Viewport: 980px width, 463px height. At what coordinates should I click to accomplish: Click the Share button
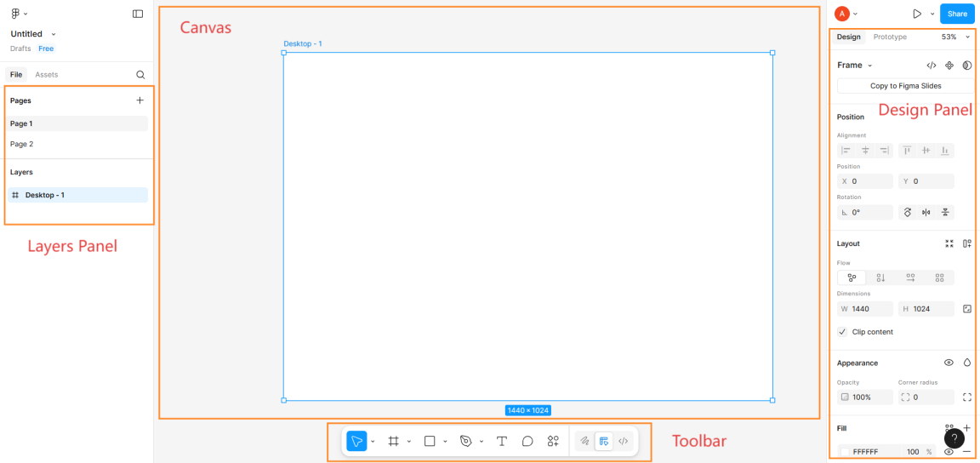click(957, 14)
